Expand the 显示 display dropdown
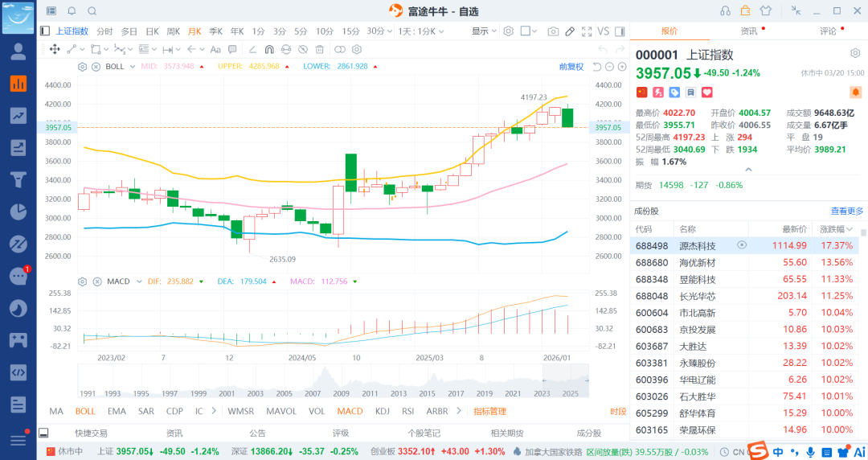 coord(483,31)
